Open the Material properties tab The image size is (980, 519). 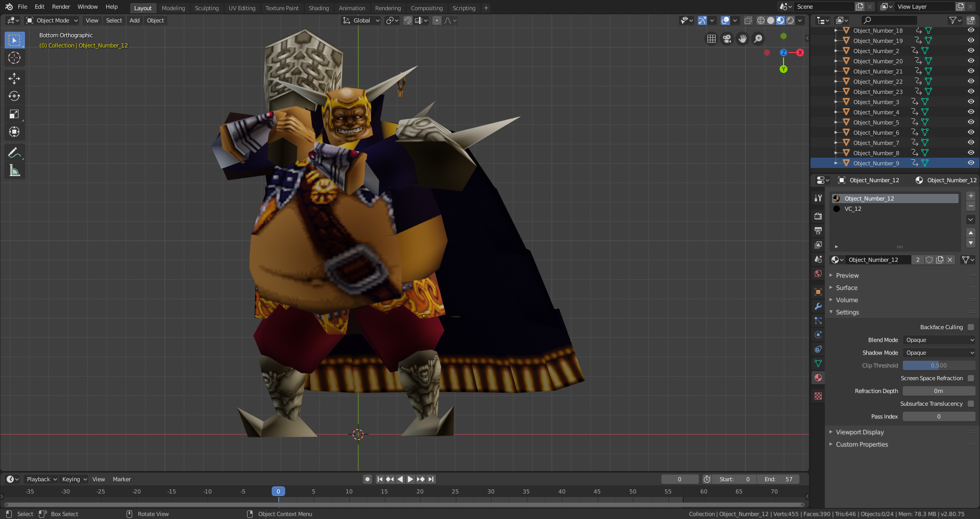tap(818, 378)
